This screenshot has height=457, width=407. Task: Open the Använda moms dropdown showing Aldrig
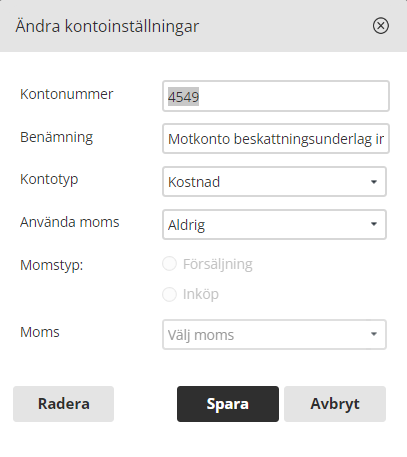coord(274,225)
